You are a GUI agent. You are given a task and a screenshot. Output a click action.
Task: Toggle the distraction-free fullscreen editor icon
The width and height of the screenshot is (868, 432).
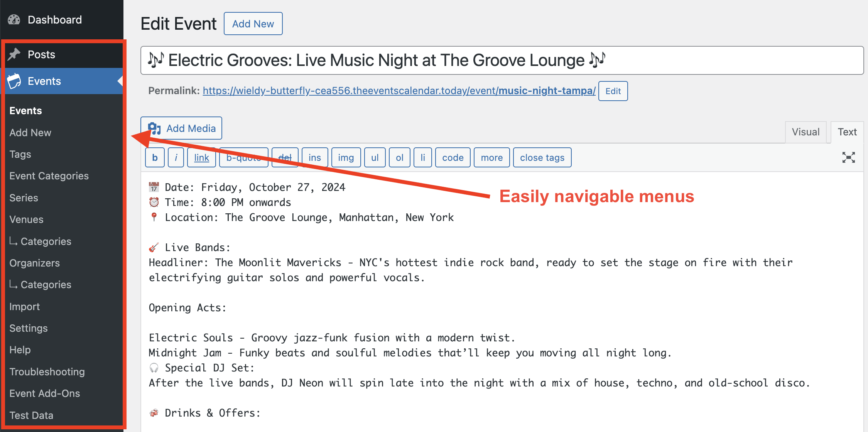(848, 157)
